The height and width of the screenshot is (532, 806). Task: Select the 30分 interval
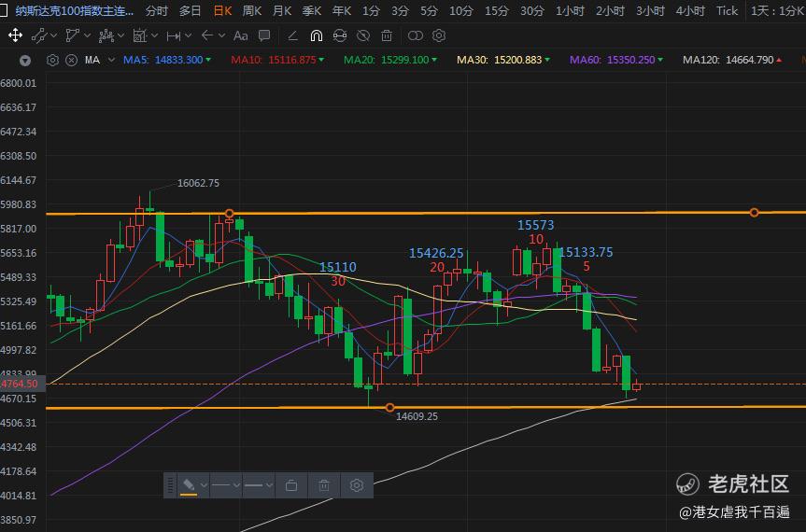531,11
